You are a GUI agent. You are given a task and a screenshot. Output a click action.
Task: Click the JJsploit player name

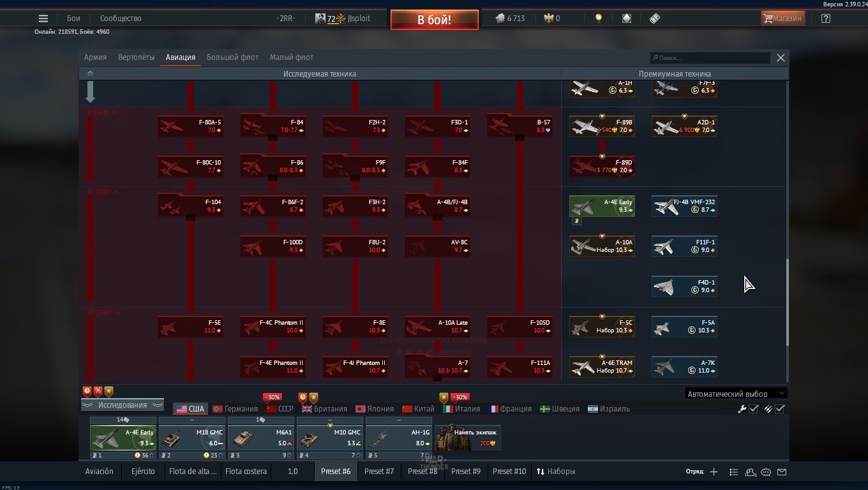(x=359, y=19)
